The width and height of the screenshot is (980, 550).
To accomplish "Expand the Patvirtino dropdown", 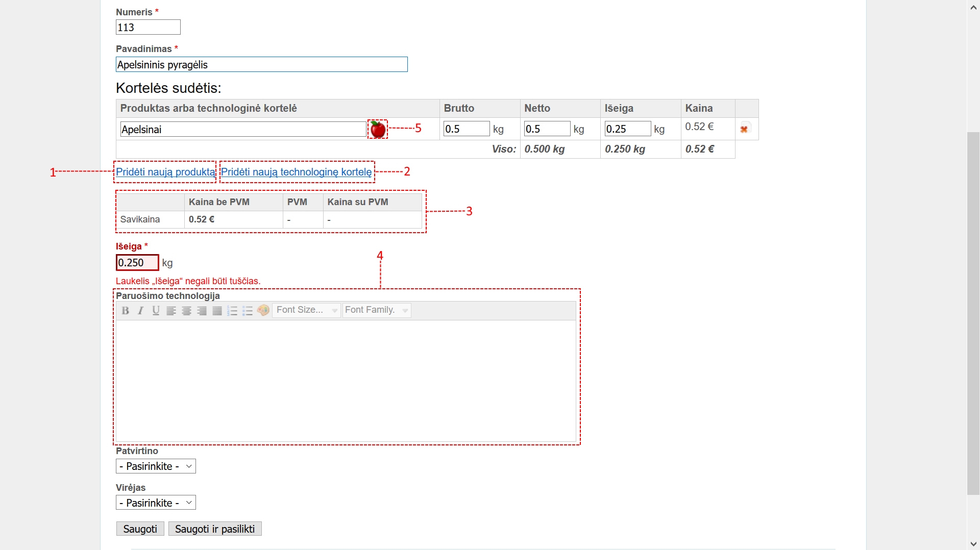I will click(156, 466).
